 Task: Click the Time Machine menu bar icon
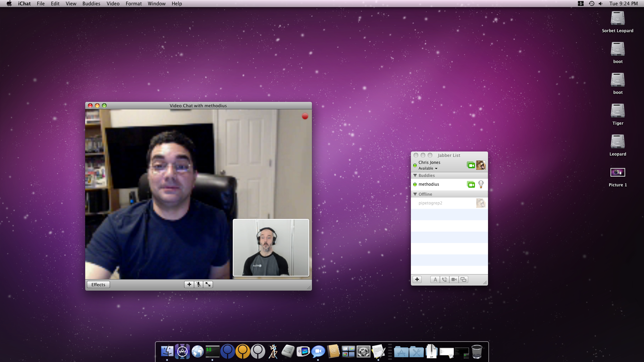tap(591, 4)
